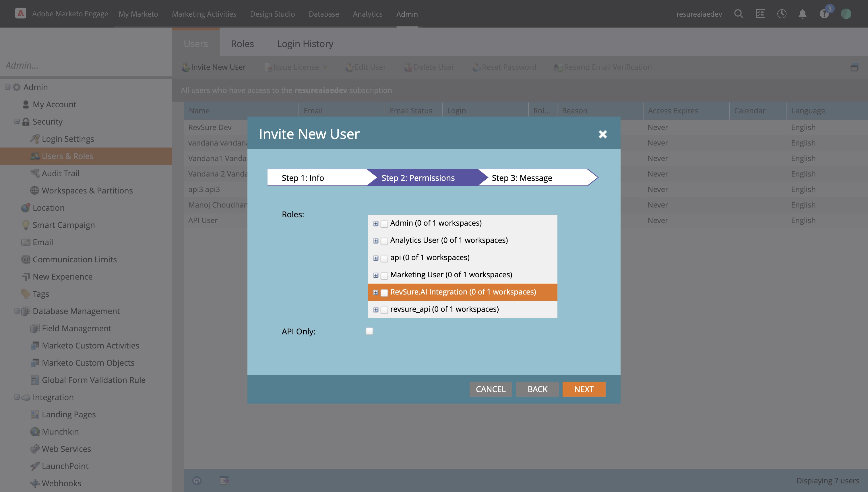This screenshot has height=492, width=868.
Task: Open the recent history clock icon
Action: tap(782, 14)
